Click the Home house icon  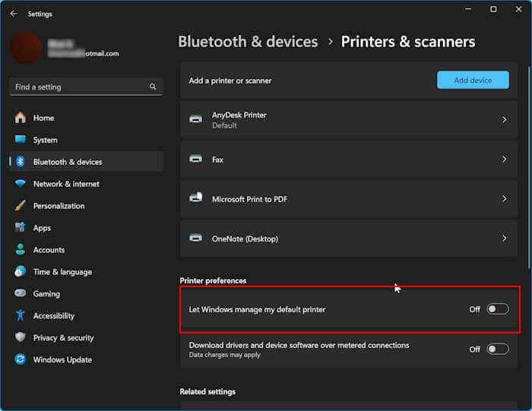point(21,118)
